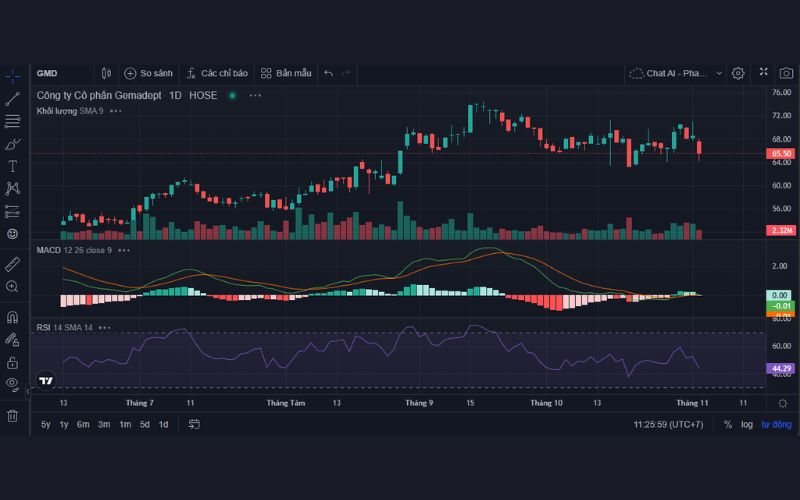This screenshot has height=500, width=800.
Task: Select the crosshair cursor tool
Action: tap(13, 76)
